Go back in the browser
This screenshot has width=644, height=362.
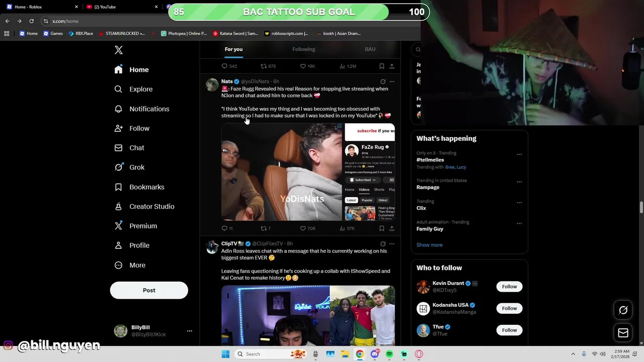pyautogui.click(x=7, y=21)
